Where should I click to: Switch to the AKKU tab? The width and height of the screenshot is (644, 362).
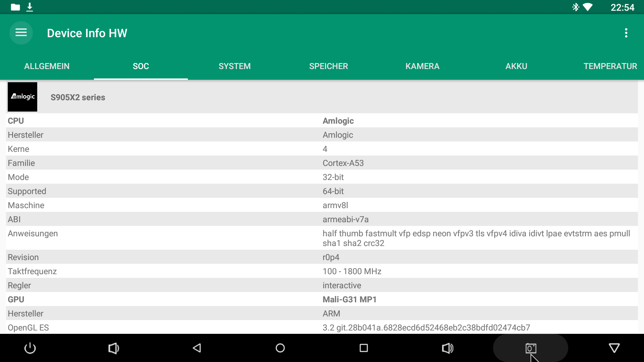point(517,66)
